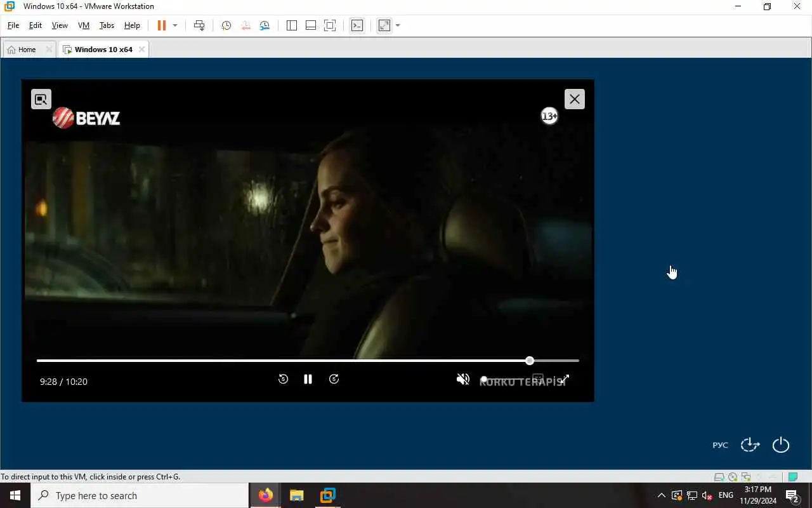The image size is (812, 508).
Task: Open the VM menu
Action: pos(84,25)
